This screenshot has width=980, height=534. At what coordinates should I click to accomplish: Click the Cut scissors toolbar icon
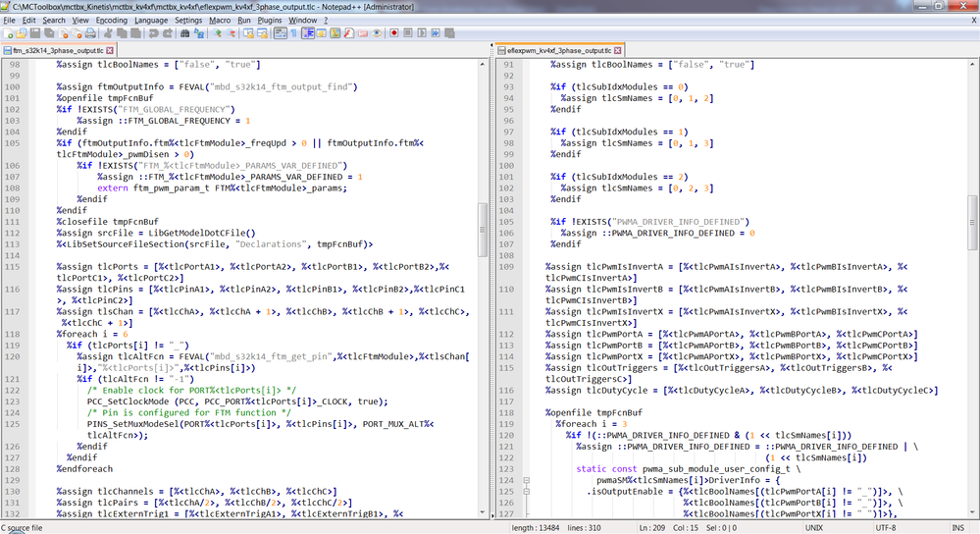click(110, 32)
